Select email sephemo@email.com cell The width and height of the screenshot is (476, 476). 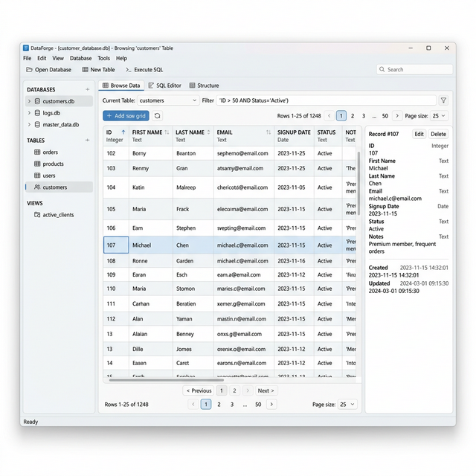(x=244, y=153)
